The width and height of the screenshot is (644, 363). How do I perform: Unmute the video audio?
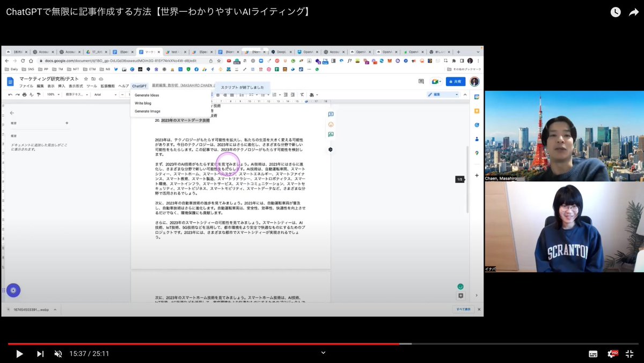(x=58, y=353)
